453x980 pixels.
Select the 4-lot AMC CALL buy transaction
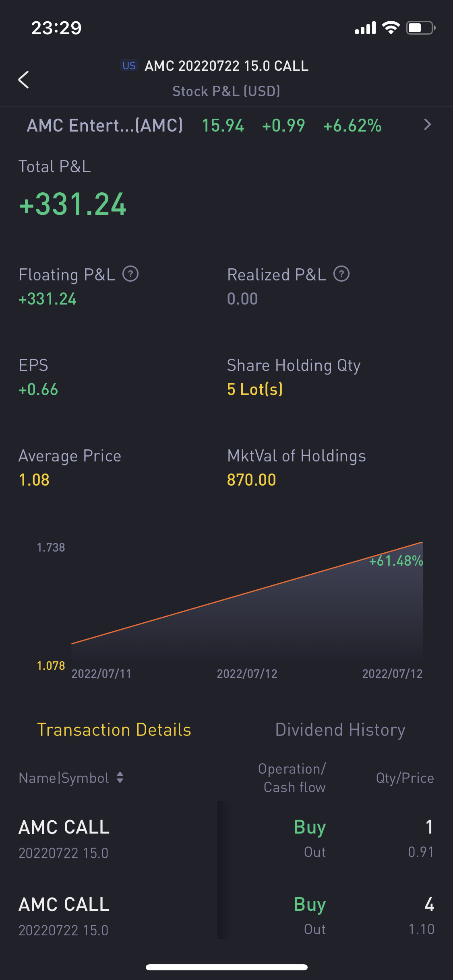[x=226, y=916]
